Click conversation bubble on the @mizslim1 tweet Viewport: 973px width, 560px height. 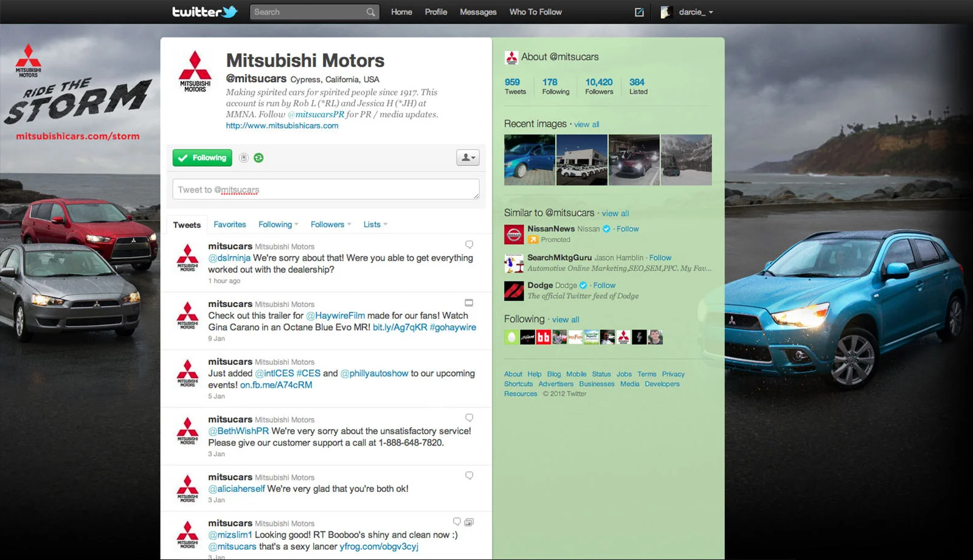457,522
